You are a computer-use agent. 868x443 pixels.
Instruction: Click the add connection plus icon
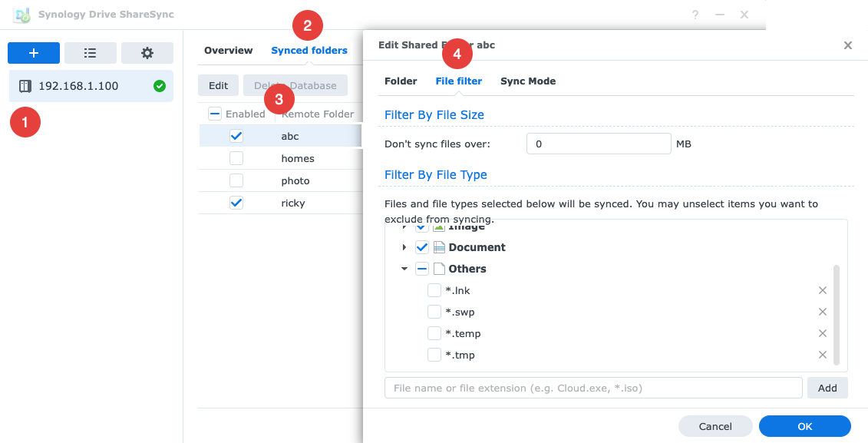coord(33,52)
